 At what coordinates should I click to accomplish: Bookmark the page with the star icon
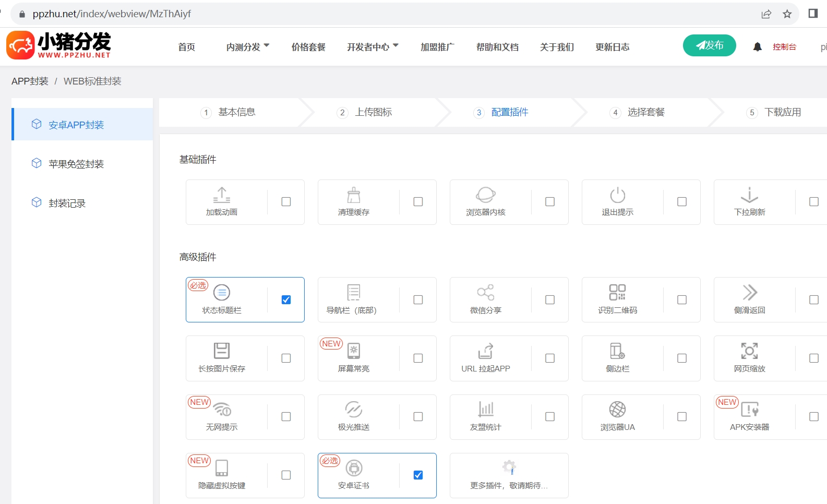(787, 14)
